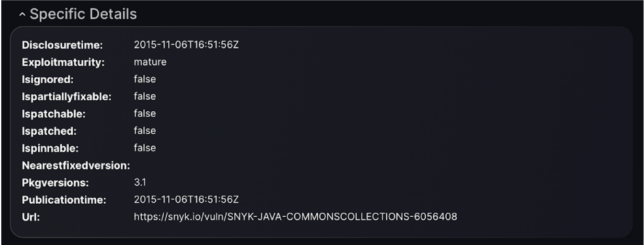
Task: Click the Ispatched label
Action: point(49,131)
